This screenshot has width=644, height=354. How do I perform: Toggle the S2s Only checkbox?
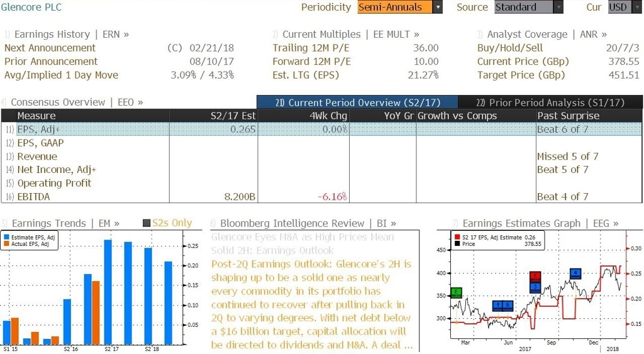(x=146, y=223)
